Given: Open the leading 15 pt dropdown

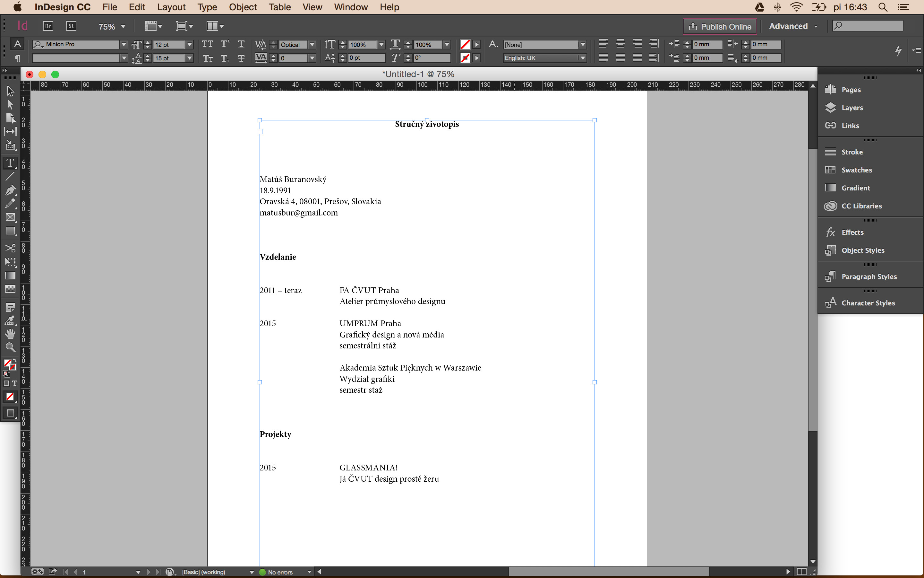Looking at the screenshot, I should (189, 58).
